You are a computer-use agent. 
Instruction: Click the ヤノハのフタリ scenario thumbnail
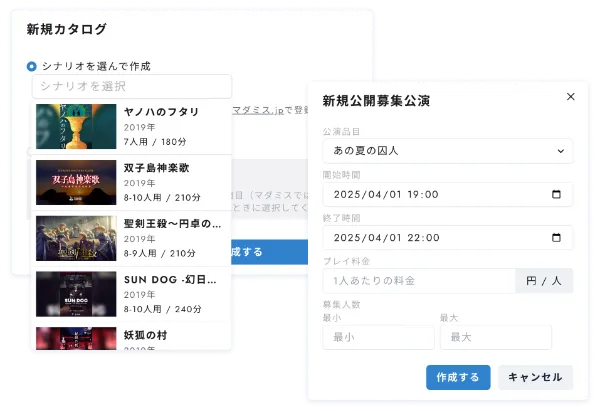(x=76, y=126)
